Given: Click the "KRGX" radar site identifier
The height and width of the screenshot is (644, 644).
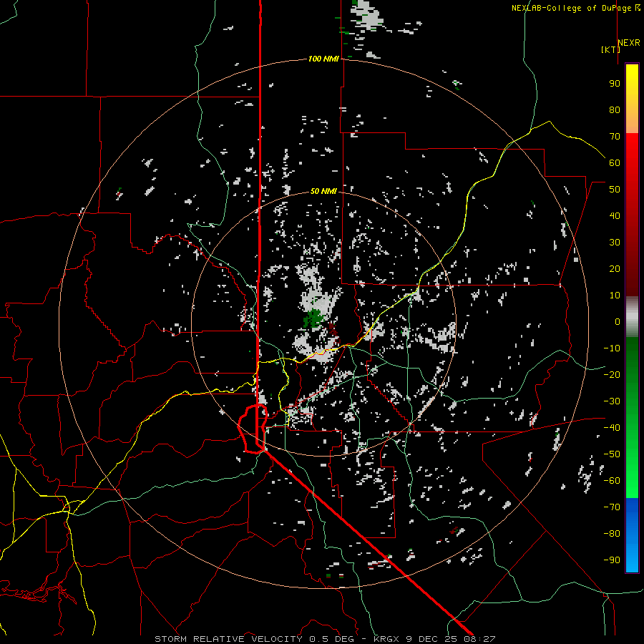Looking at the screenshot, I should pyautogui.click(x=386, y=639).
